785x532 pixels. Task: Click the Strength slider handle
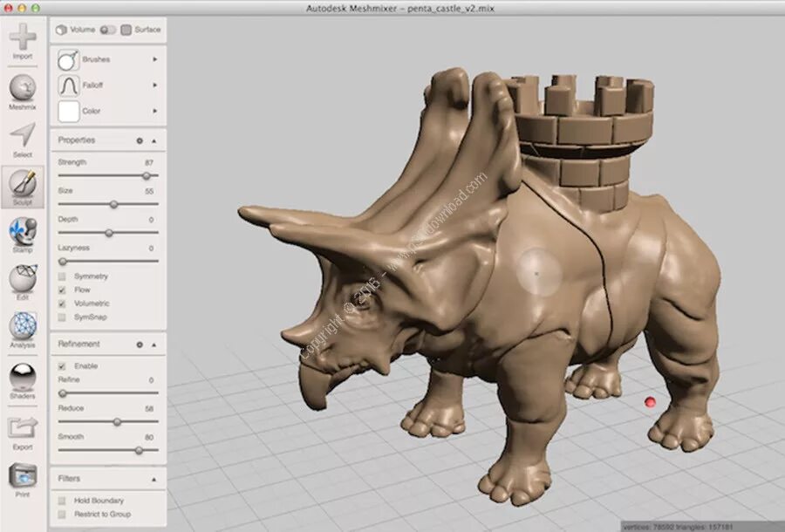point(147,175)
